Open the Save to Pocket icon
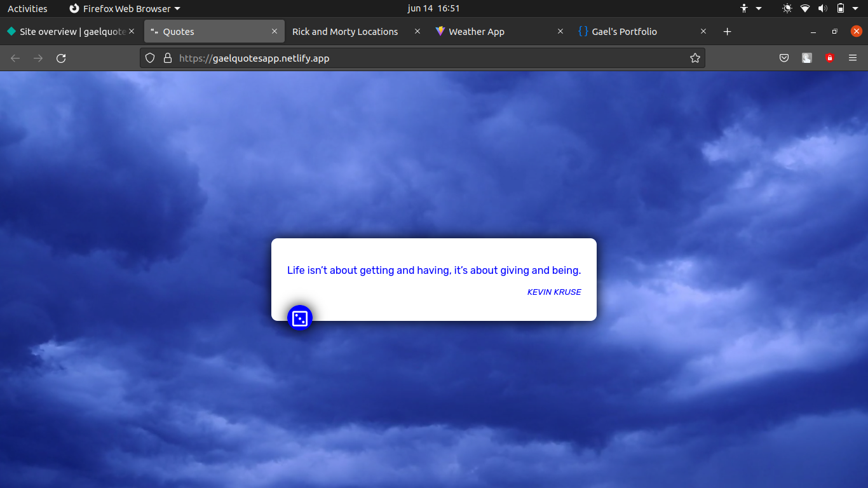 (784, 58)
